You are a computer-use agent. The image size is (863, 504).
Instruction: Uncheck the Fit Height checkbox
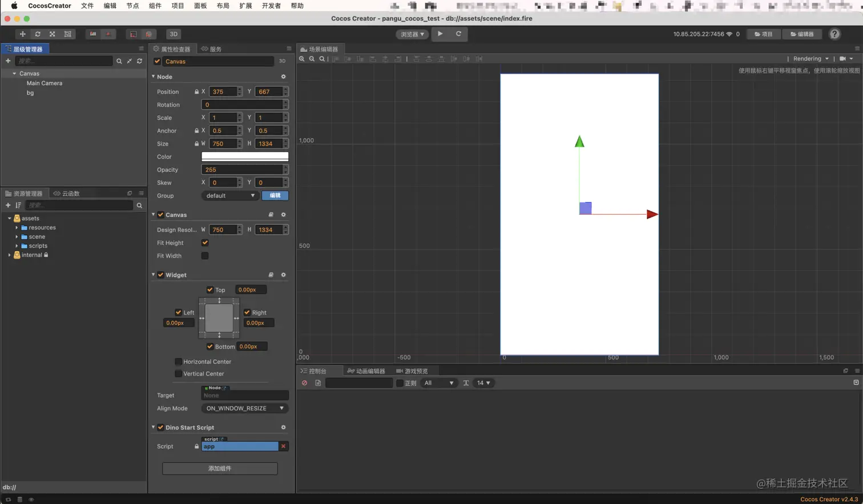click(x=205, y=243)
